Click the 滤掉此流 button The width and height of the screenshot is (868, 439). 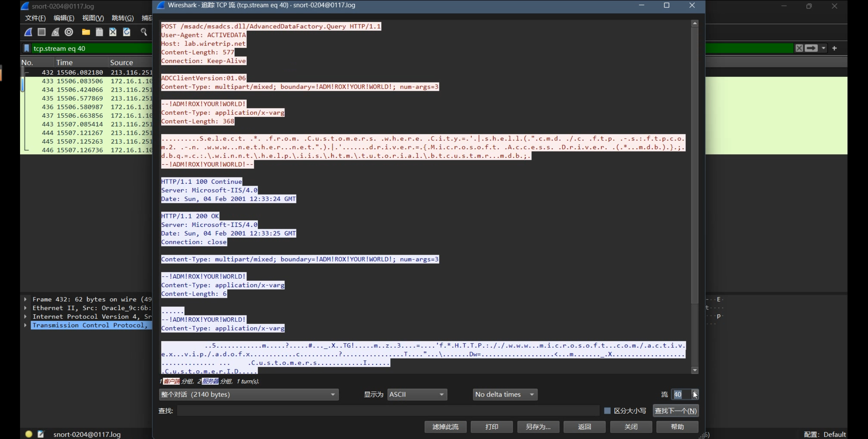click(445, 427)
